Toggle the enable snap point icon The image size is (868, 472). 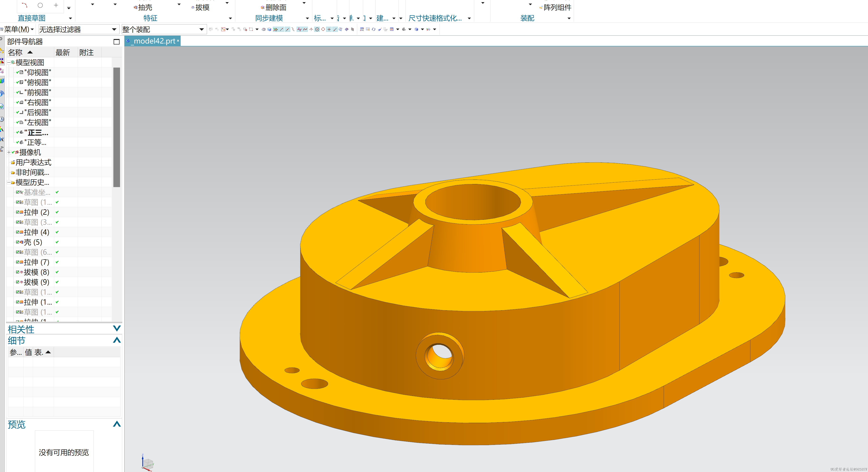pyautogui.click(x=276, y=29)
